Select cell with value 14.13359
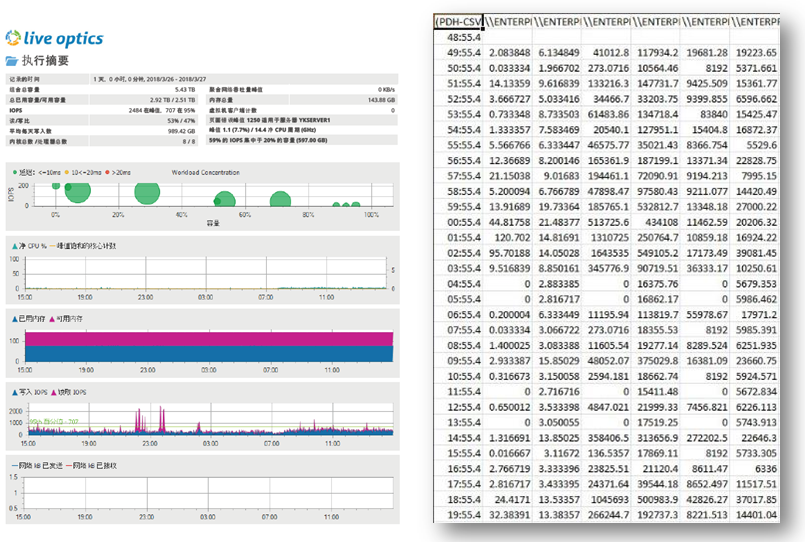Screen dimensions: 805x542 click(x=508, y=84)
